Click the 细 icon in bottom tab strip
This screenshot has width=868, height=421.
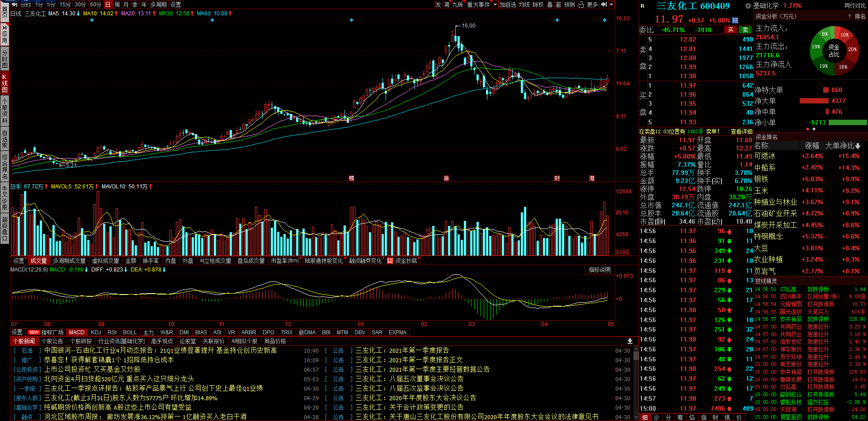pos(645,417)
